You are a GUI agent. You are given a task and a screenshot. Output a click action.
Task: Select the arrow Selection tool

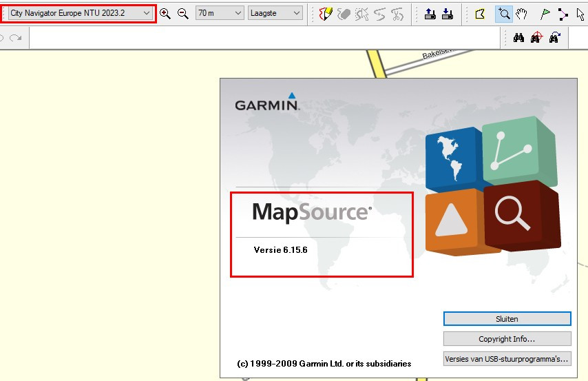tap(580, 14)
